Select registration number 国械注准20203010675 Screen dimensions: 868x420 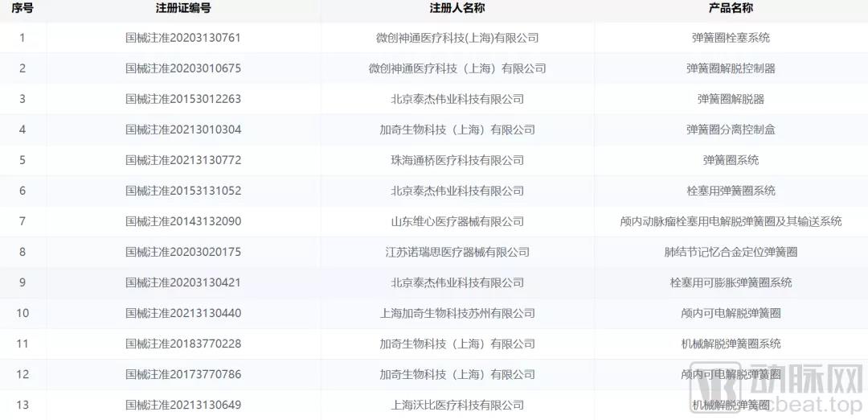(183, 68)
